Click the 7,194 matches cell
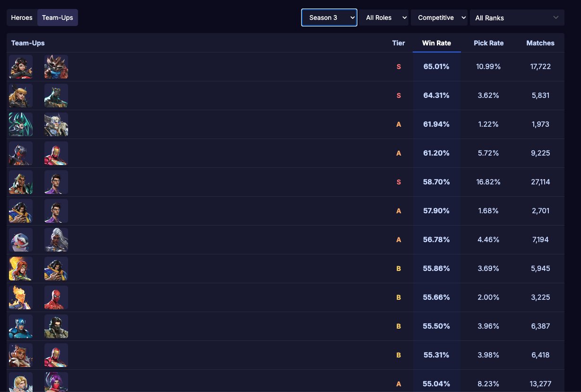The height and width of the screenshot is (392, 581). coord(540,240)
